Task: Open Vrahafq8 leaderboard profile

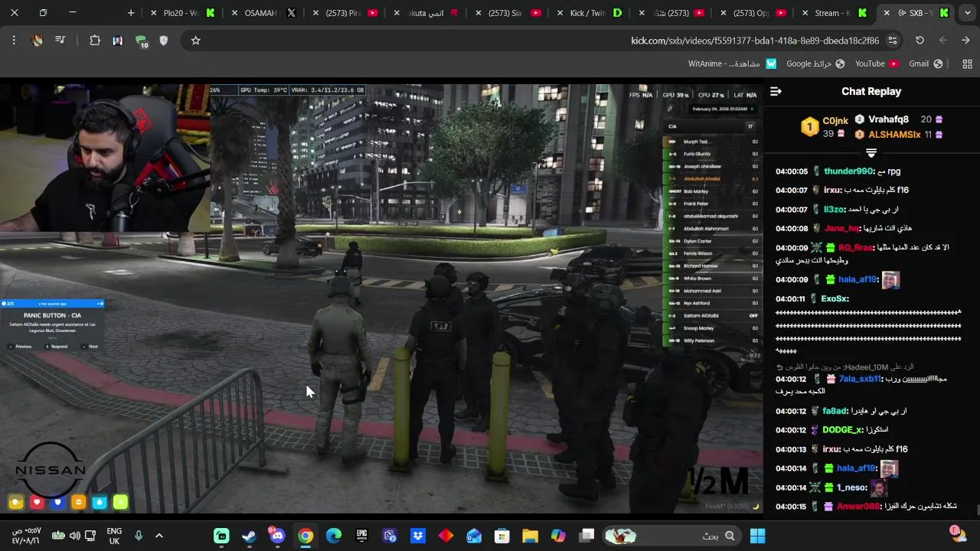Action: pyautogui.click(x=888, y=119)
